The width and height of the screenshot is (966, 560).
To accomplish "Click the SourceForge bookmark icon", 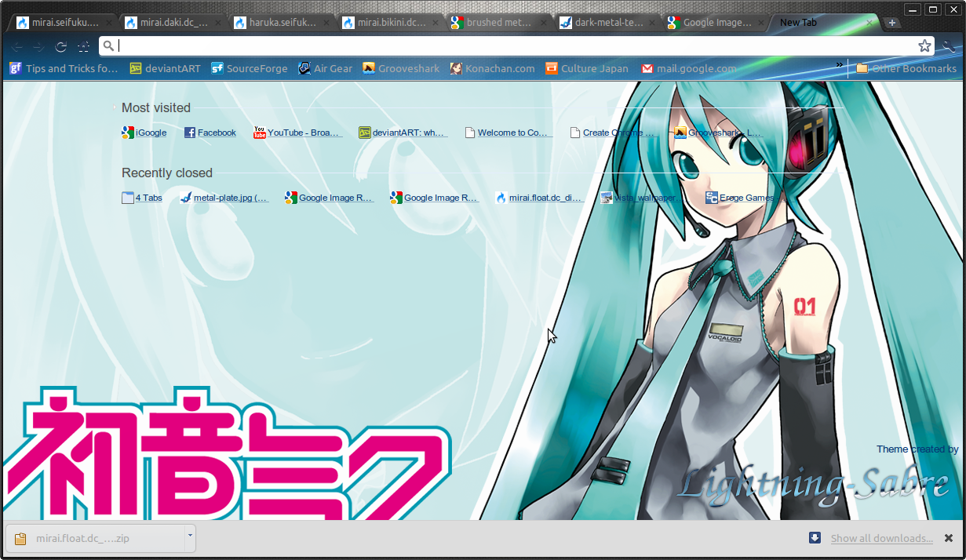I will tap(217, 68).
